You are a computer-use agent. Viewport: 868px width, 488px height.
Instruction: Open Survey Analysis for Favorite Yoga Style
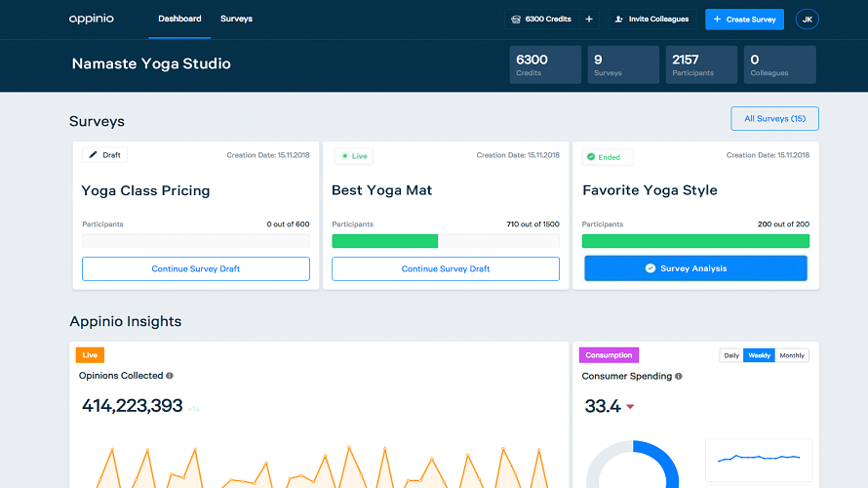tap(695, 268)
